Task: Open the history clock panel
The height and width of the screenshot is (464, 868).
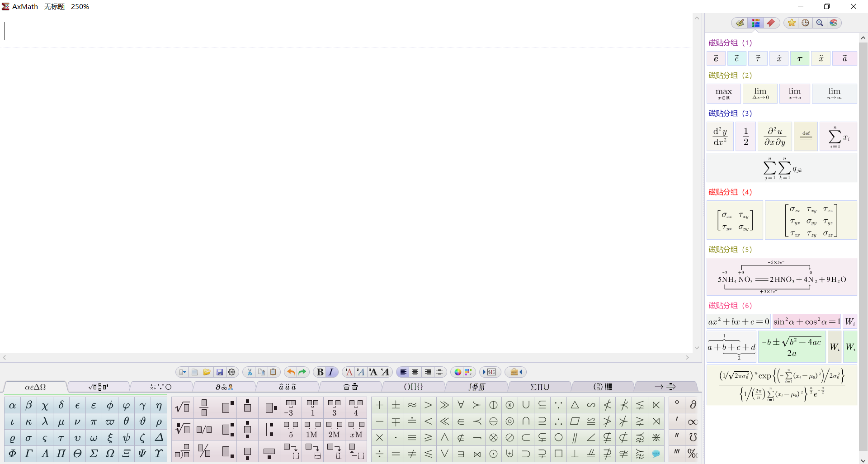Action: (x=805, y=23)
